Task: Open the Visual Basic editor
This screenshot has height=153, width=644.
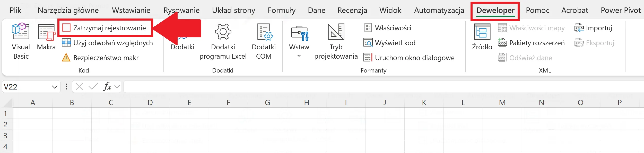Action: [x=21, y=41]
